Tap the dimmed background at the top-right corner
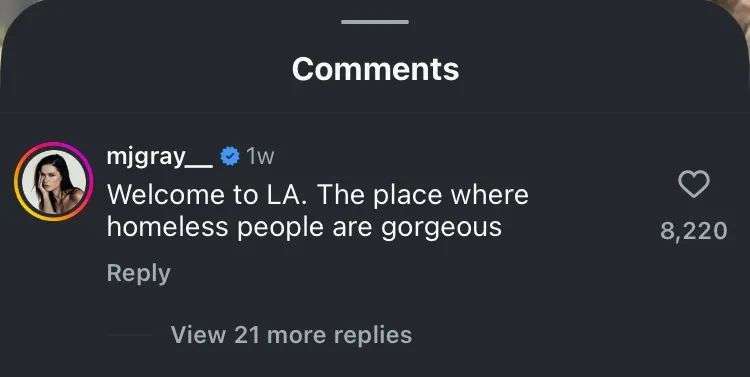Image resolution: width=750 pixels, height=377 pixels. [x=739, y=11]
